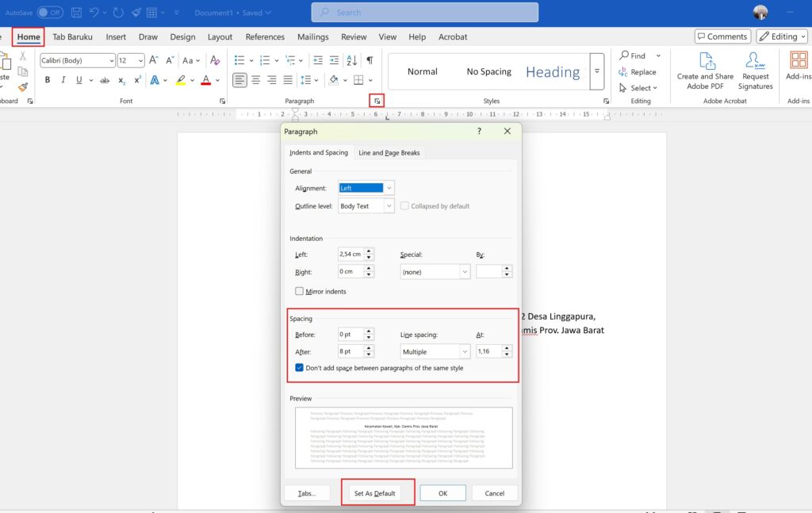
Task: Apply Superscript formatting
Action: point(137,80)
